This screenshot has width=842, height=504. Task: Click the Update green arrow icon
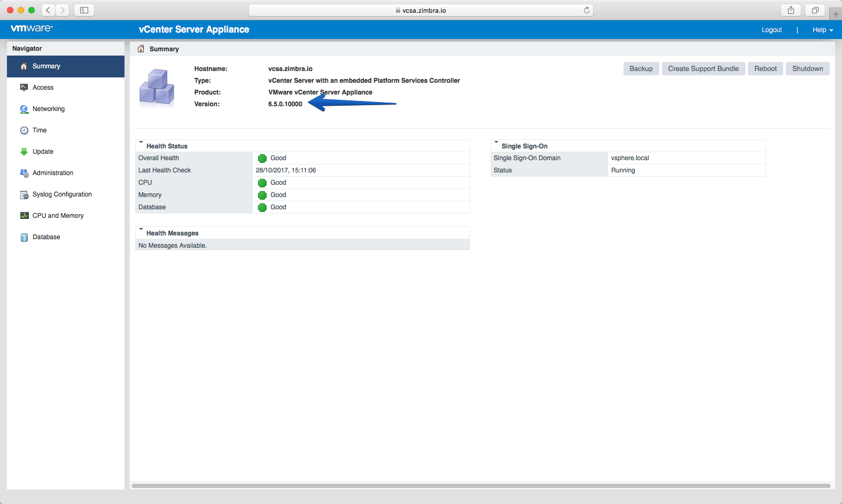(24, 152)
